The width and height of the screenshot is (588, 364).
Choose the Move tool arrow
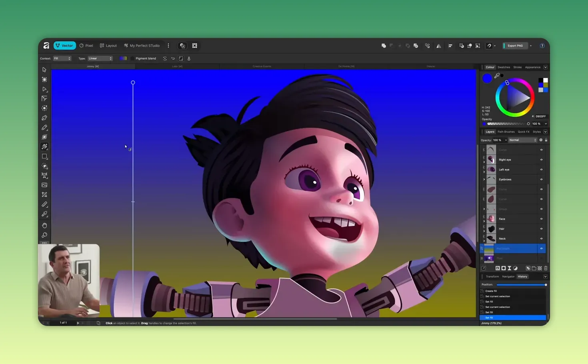pyautogui.click(x=44, y=70)
